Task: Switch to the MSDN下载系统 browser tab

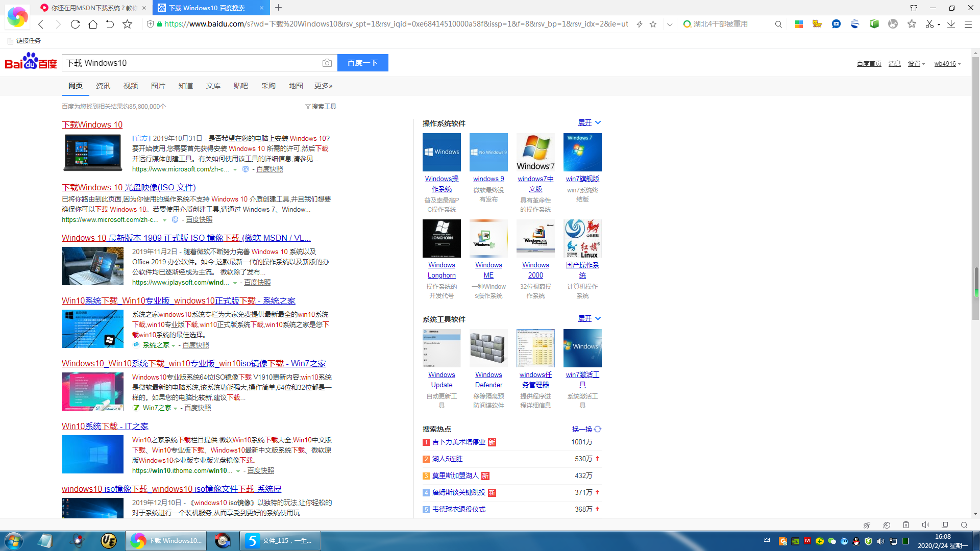Action: [x=93, y=8]
